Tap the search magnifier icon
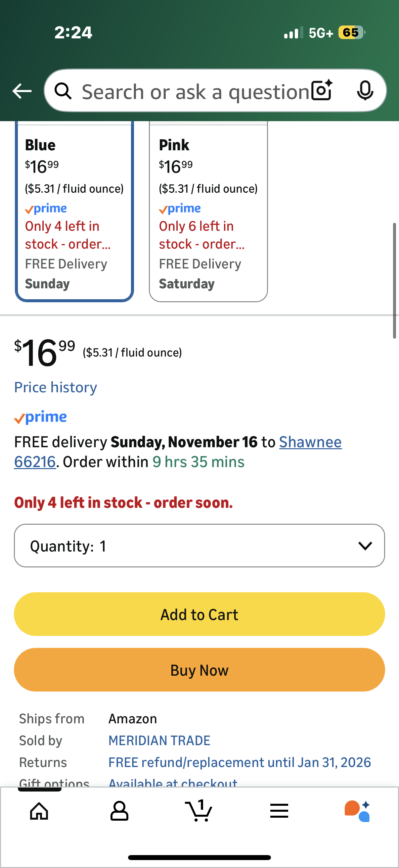 [63, 91]
